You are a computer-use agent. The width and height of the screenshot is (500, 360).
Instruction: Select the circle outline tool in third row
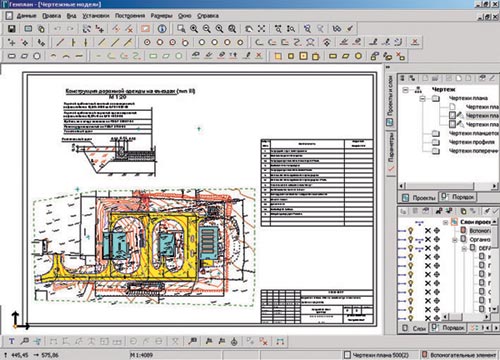pos(37,56)
